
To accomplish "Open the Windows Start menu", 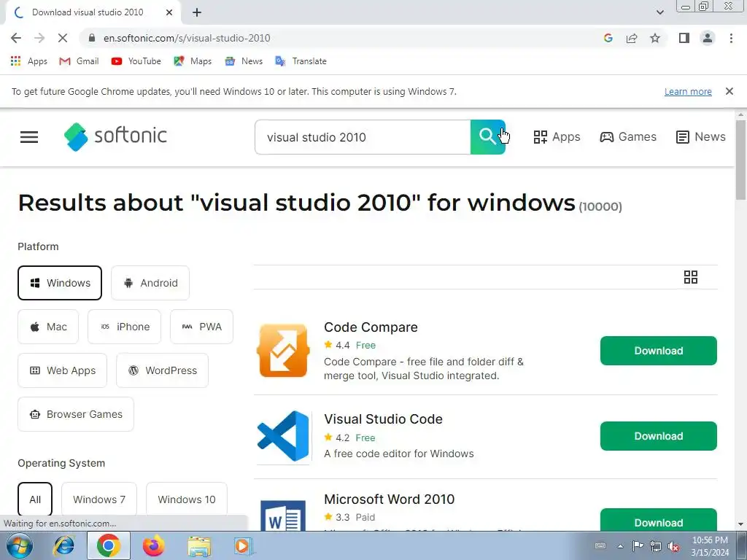I will point(20,545).
